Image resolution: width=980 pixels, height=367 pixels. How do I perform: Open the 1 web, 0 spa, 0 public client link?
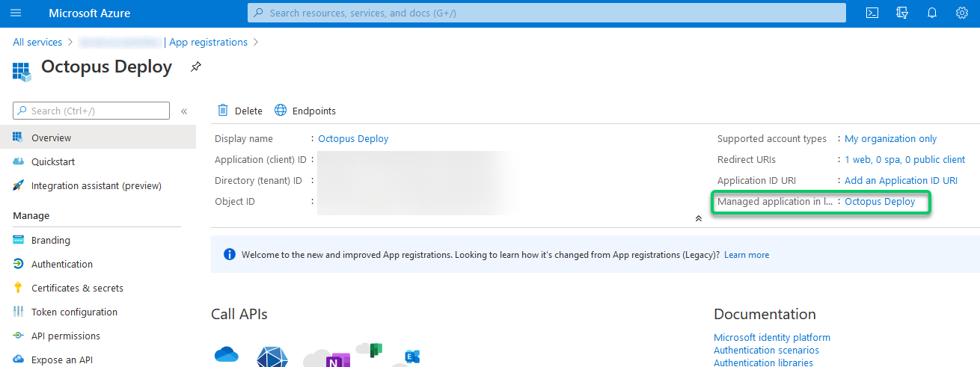pyautogui.click(x=904, y=159)
